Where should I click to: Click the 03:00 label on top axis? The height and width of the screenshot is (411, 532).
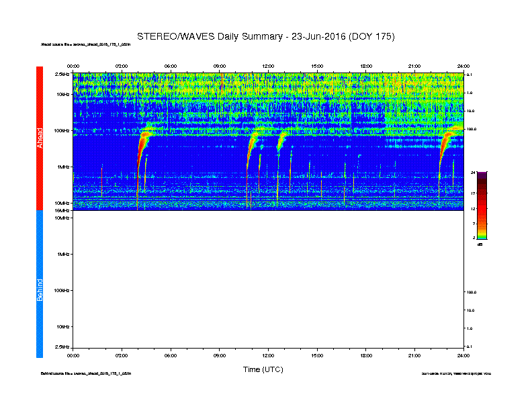click(x=122, y=66)
